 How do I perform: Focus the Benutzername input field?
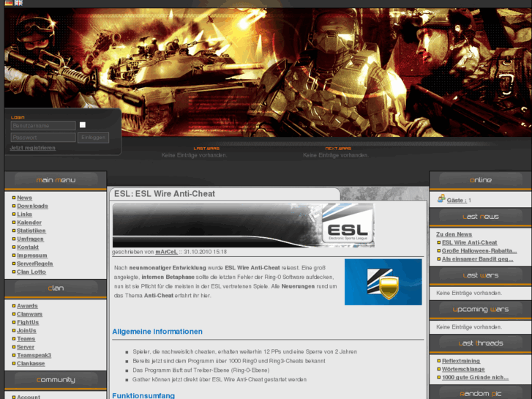pyautogui.click(x=43, y=126)
